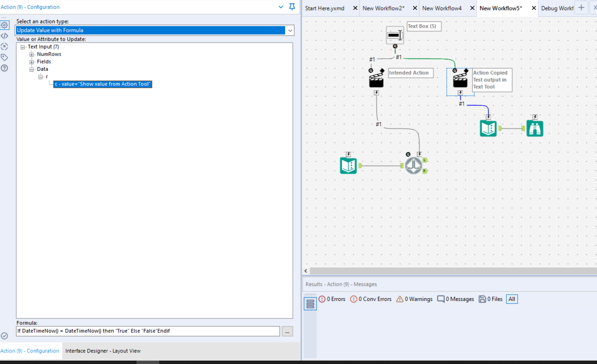This screenshot has width=597, height=364.
Task: Select the Text Box interface tool
Action: [x=395, y=35]
